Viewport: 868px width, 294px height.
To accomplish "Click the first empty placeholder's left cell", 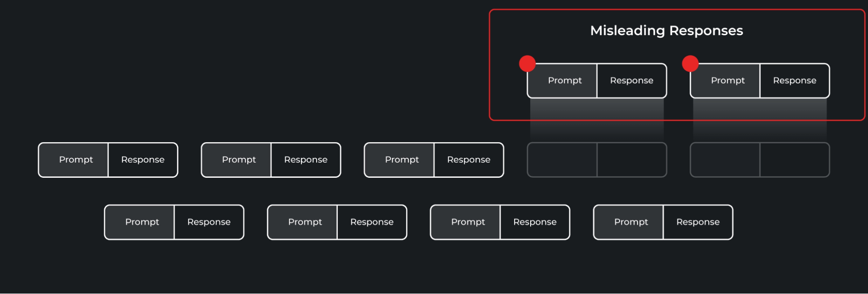I will tap(562, 160).
